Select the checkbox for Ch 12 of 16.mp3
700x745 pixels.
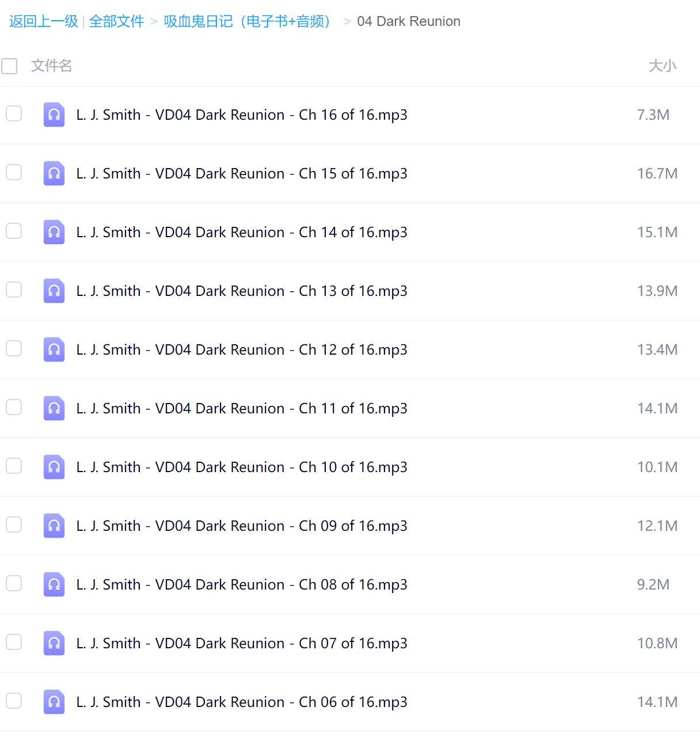pos(14,348)
